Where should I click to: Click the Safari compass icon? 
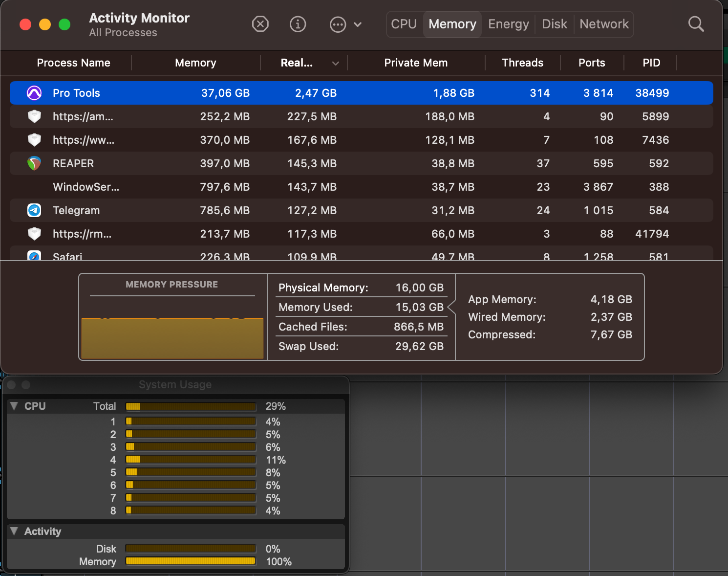[x=34, y=256]
